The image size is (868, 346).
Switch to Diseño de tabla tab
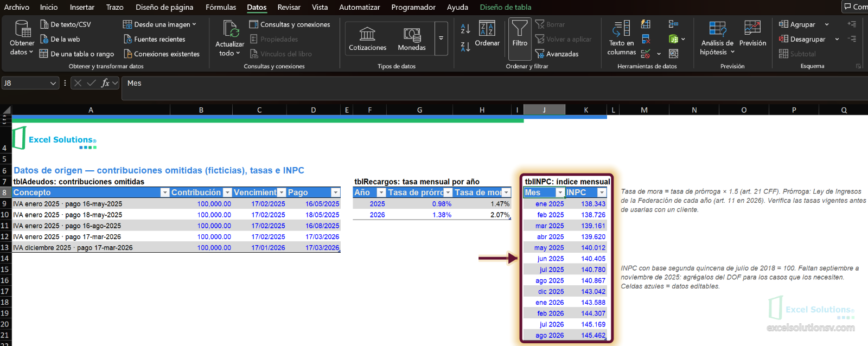pos(506,7)
